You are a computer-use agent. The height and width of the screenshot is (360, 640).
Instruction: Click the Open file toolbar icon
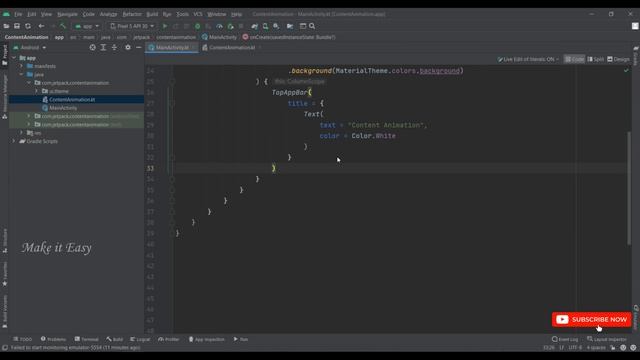[x=6, y=26]
